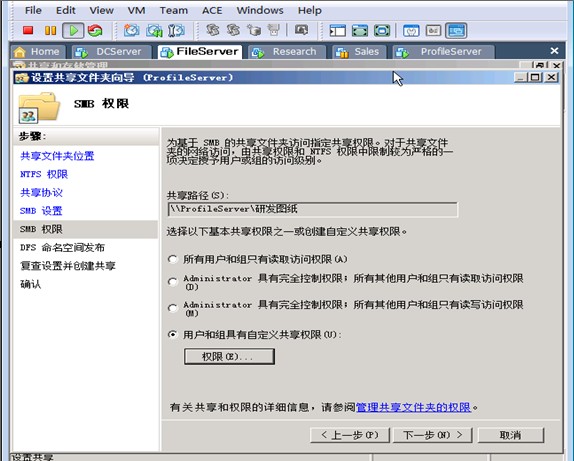Image resolution: width=574 pixels, height=461 pixels.
Task: Click the Quick Switch mode toolbar icon
Action: pos(360,30)
